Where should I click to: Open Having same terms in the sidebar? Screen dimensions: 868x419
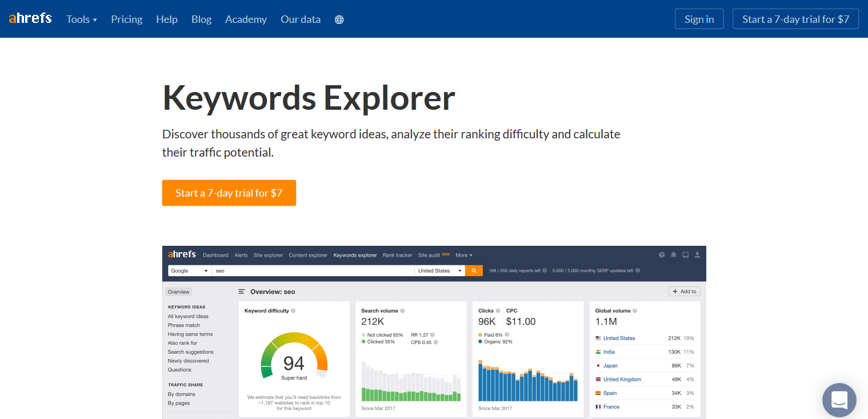[x=190, y=334]
